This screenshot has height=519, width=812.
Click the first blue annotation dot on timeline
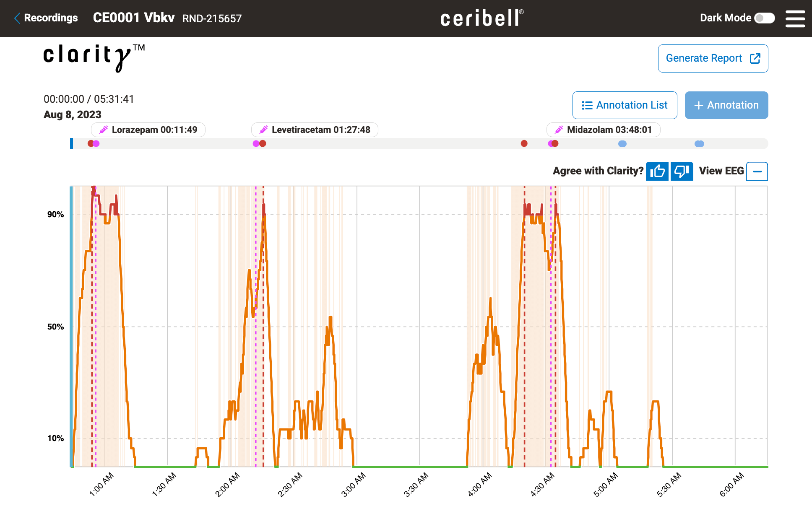pos(622,144)
